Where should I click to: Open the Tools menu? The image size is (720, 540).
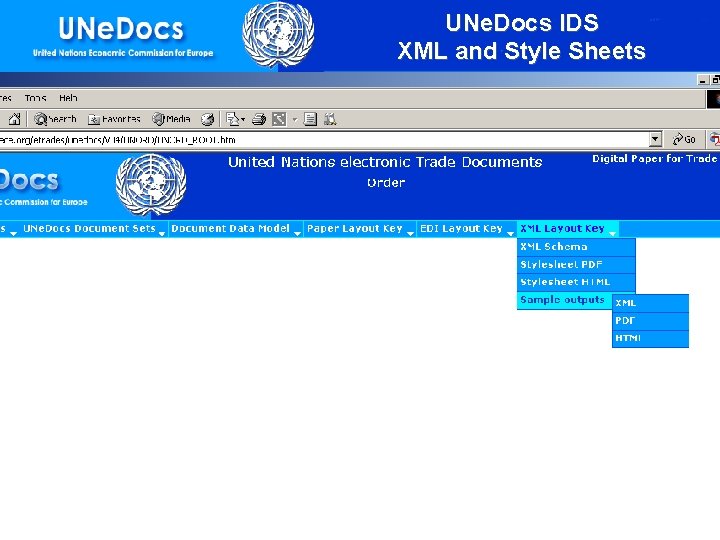coord(35,98)
